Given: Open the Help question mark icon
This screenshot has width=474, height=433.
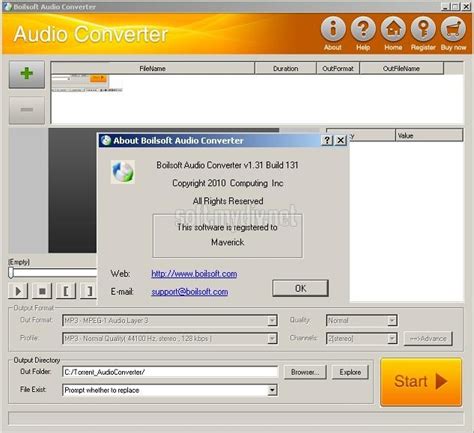Looking at the screenshot, I should [363, 29].
